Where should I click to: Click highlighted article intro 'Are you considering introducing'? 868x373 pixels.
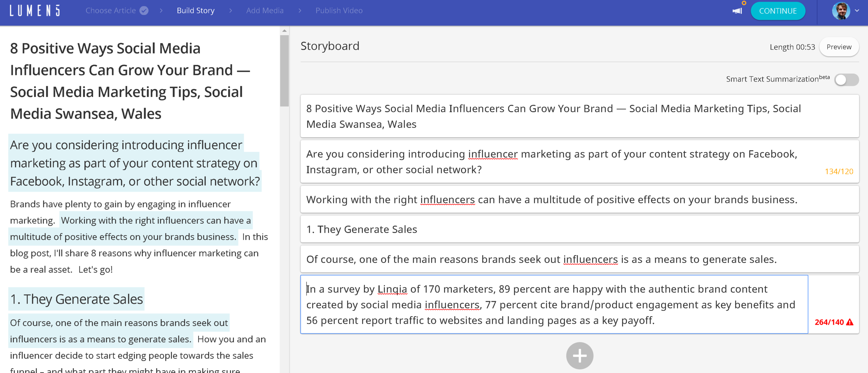coord(135,163)
